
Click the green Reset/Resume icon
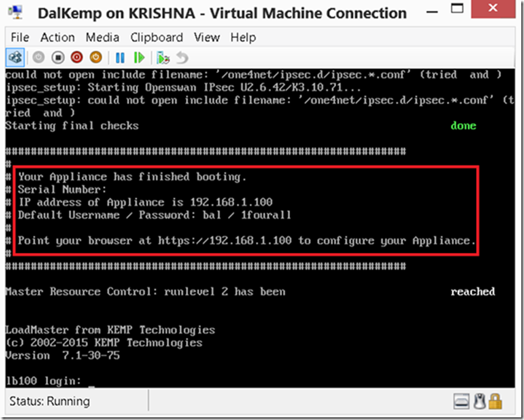pyautogui.click(x=139, y=58)
